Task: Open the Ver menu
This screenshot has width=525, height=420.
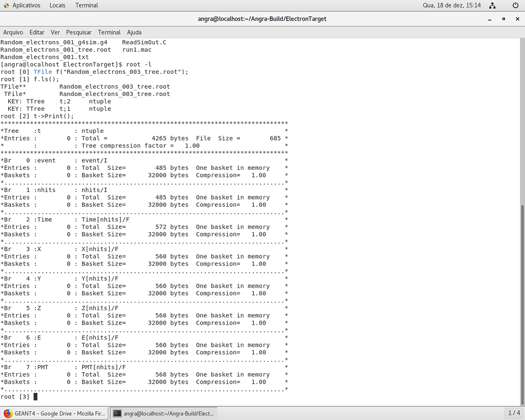Action: coord(55,32)
